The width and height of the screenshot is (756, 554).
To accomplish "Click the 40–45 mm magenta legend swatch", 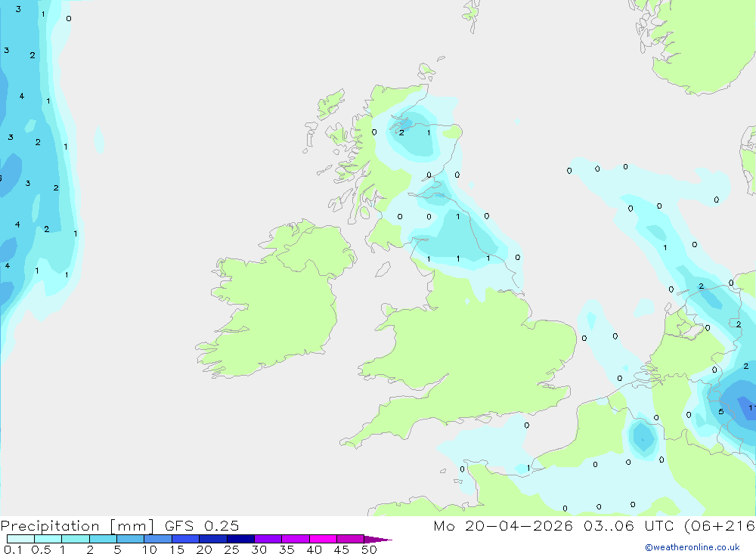I will tap(323, 539).
